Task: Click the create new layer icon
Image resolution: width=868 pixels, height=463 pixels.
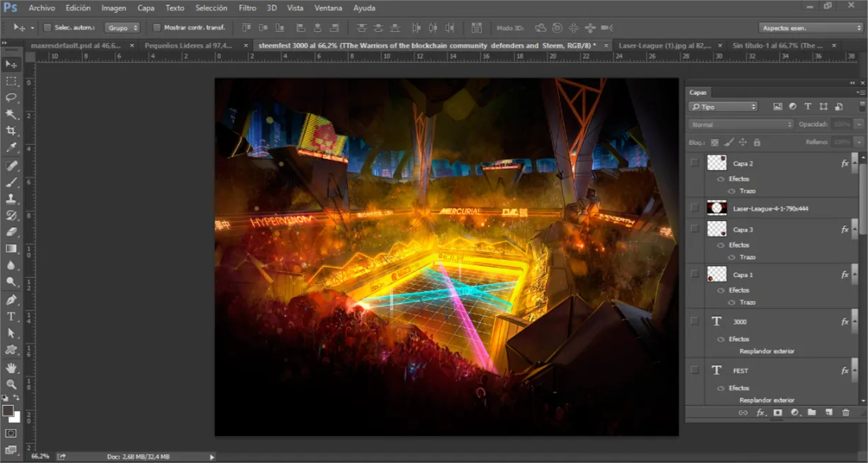Action: 828,412
